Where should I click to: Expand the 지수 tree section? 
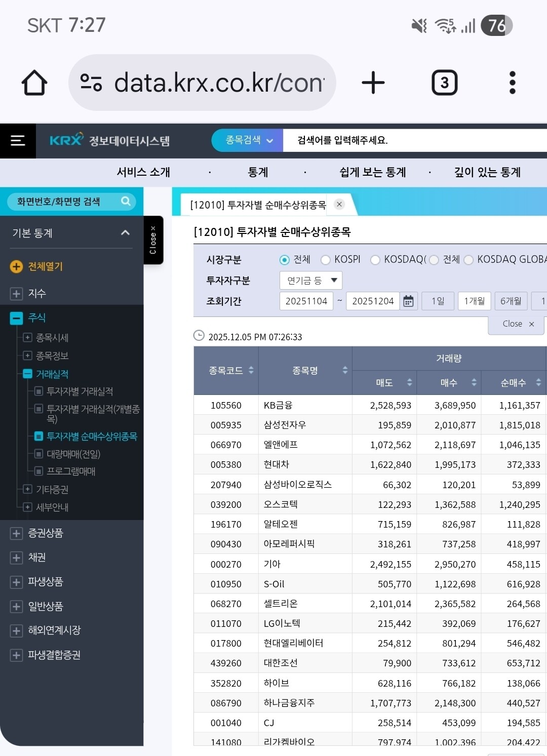click(16, 294)
